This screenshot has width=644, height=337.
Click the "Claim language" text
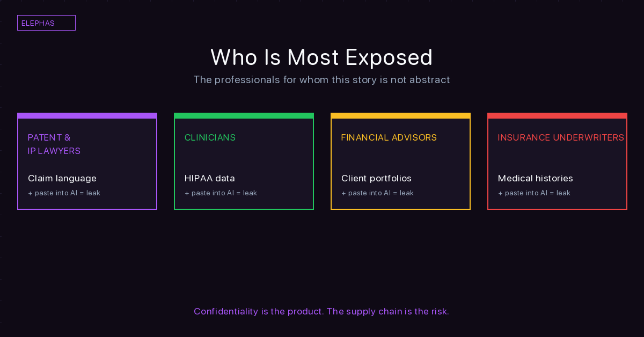click(62, 178)
